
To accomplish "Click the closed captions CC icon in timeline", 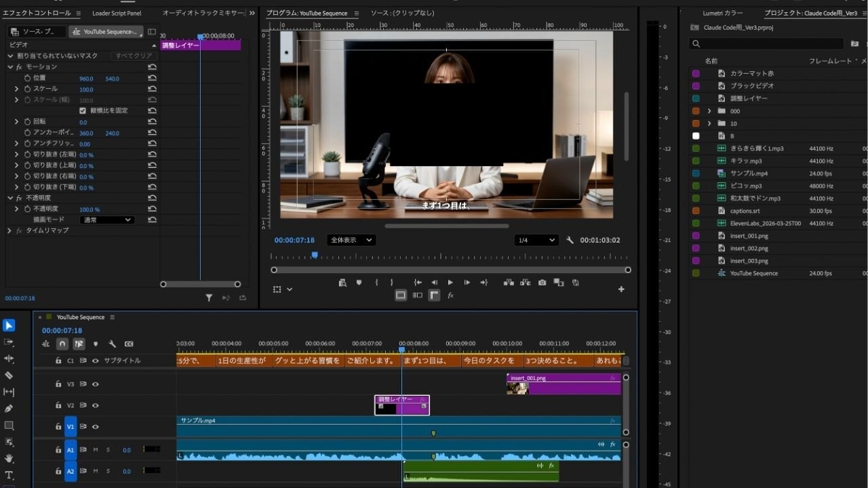I will pyautogui.click(x=129, y=344).
